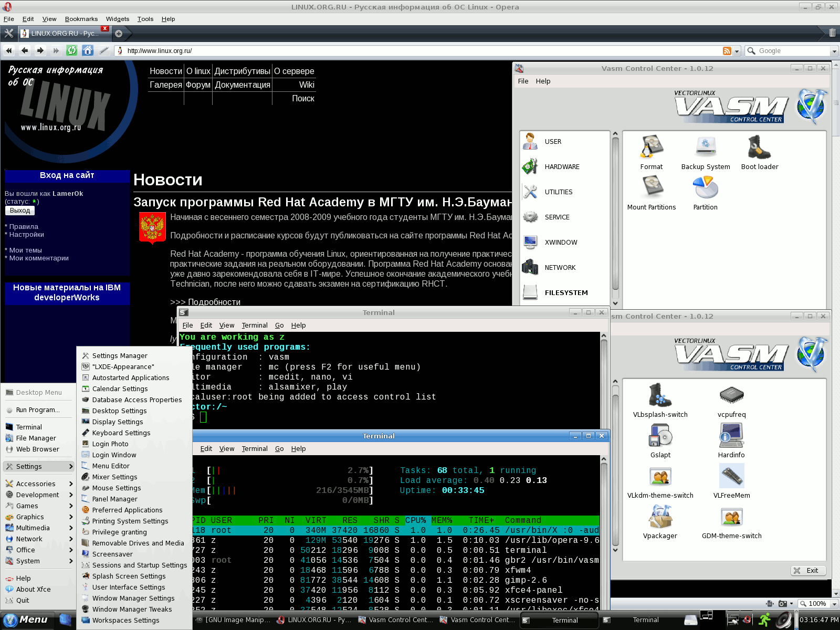
Task: Click Подробности link under news article
Action: pos(214,302)
